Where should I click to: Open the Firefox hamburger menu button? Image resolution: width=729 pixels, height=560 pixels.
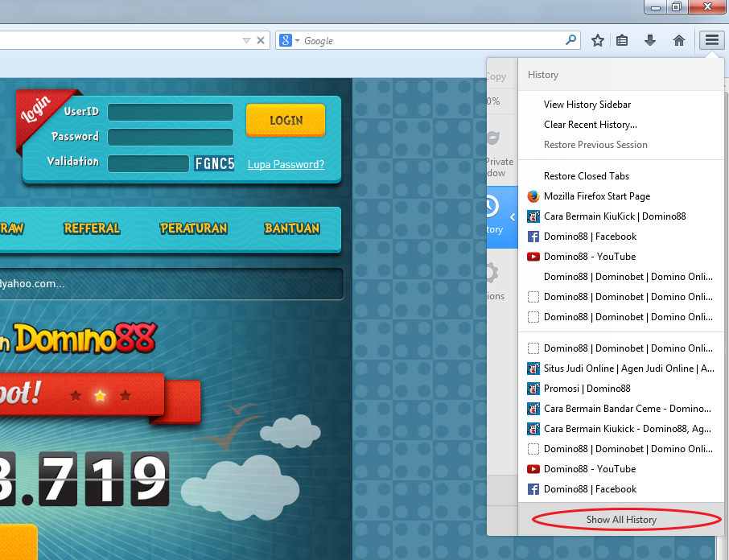712,40
